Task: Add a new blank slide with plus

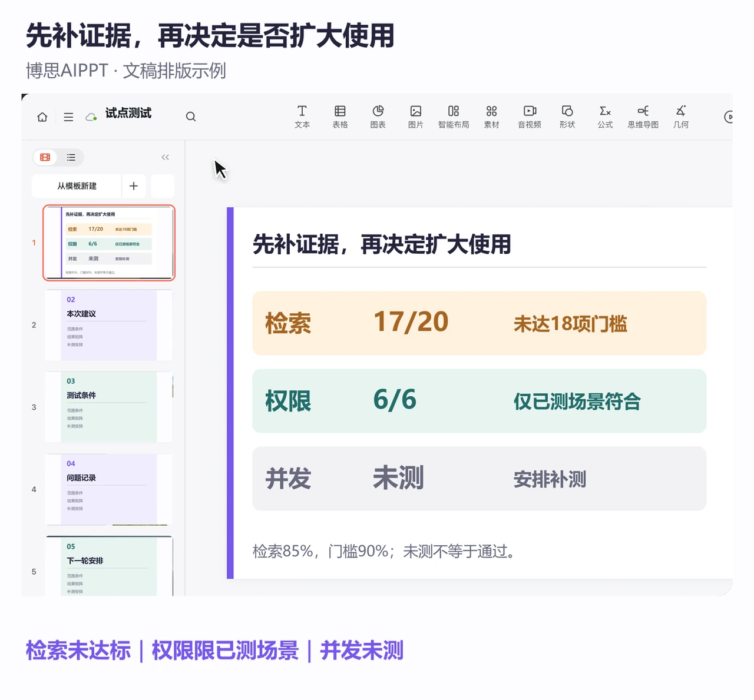Action: coord(134,186)
